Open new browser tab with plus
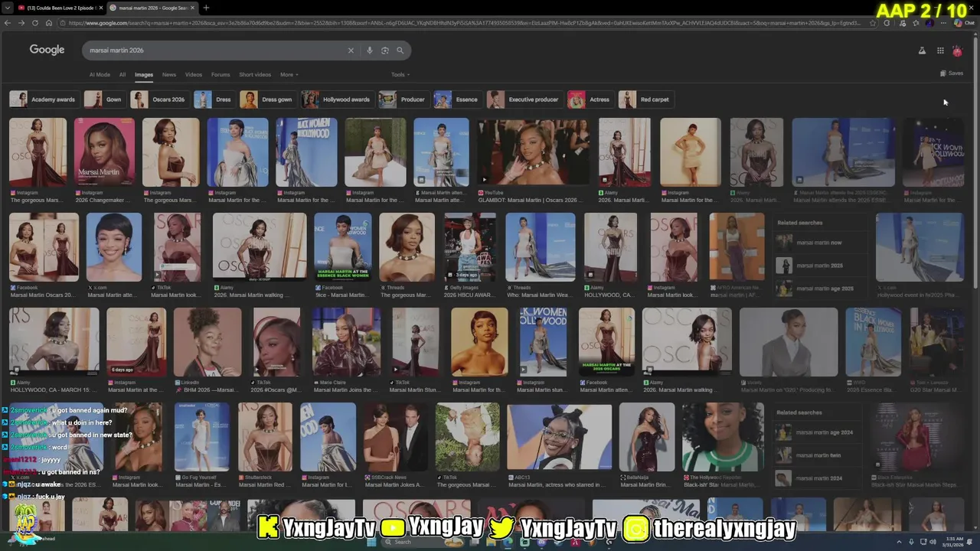This screenshot has height=551, width=980. point(206,8)
